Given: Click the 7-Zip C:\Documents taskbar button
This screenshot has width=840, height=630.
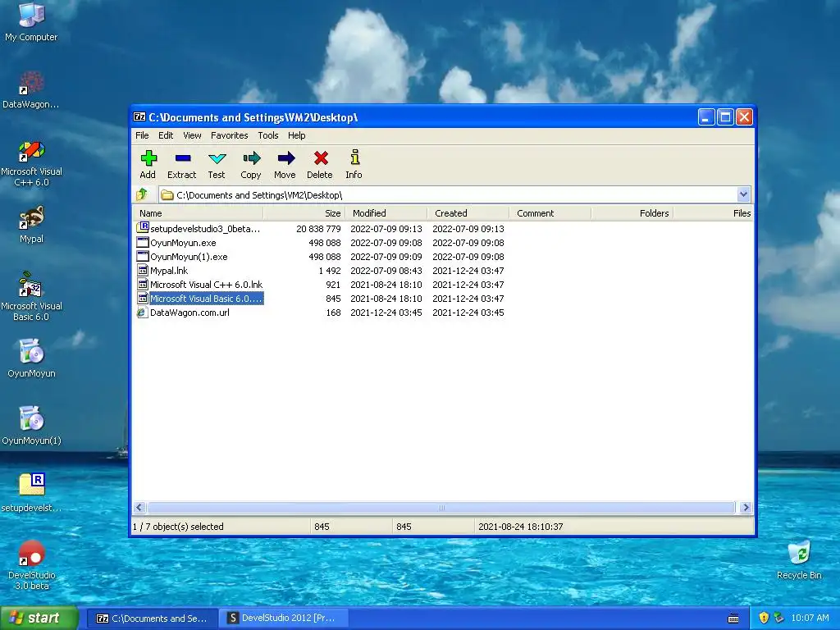Looking at the screenshot, I should point(153,618).
